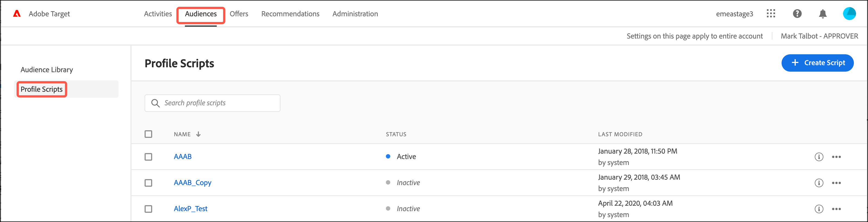Viewport: 868px width, 222px height.
Task: Open the Help question mark icon
Action: pos(797,14)
